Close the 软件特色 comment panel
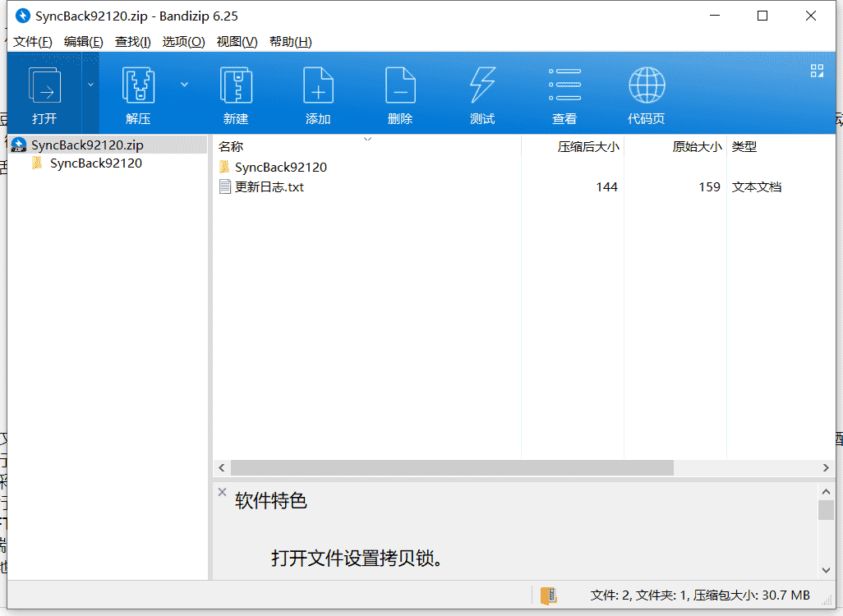The image size is (843, 616). point(222,491)
